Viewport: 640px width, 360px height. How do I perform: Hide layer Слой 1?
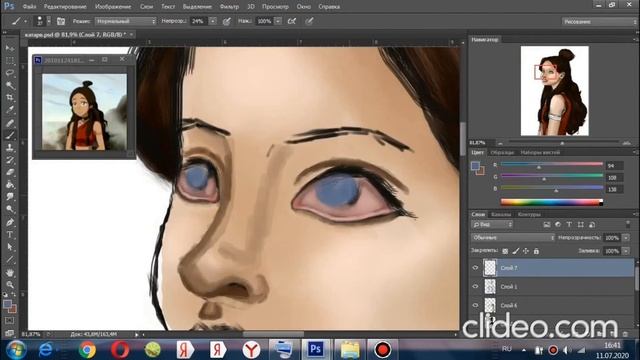point(475,287)
